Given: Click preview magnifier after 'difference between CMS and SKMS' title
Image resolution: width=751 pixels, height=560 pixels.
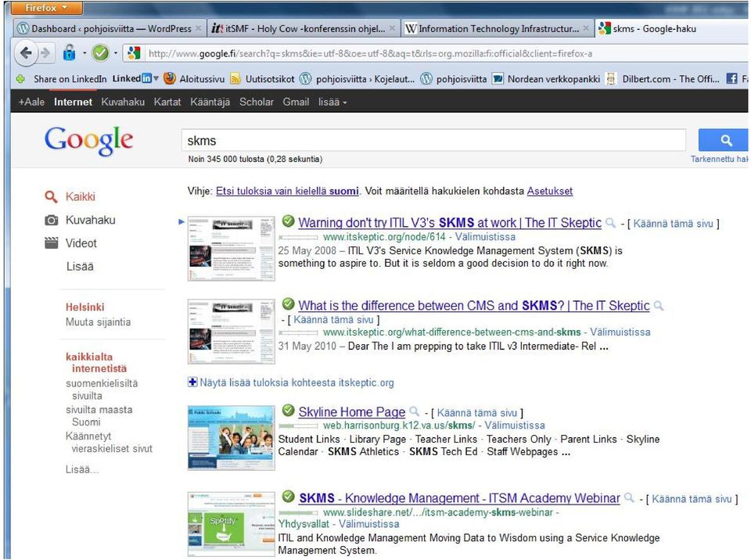Looking at the screenshot, I should [x=659, y=306].
